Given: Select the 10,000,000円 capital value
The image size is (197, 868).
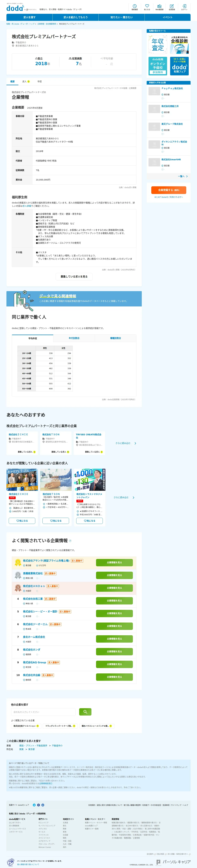Looking at the screenshot, I should tap(43, 180).
